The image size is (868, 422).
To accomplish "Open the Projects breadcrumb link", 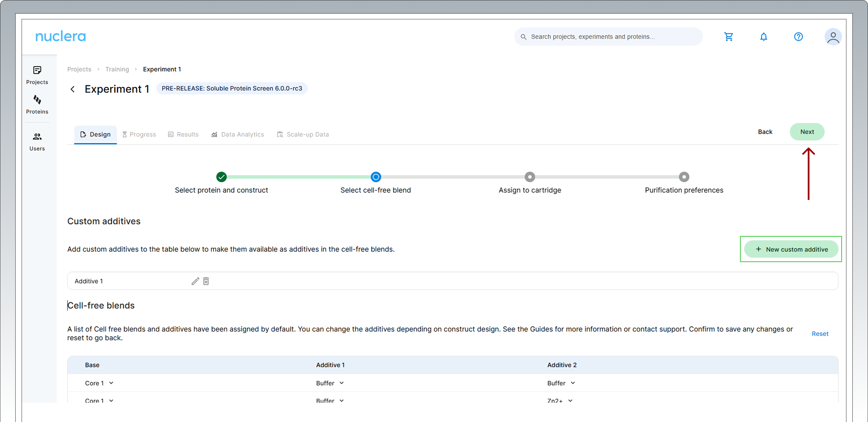I will pos(79,69).
